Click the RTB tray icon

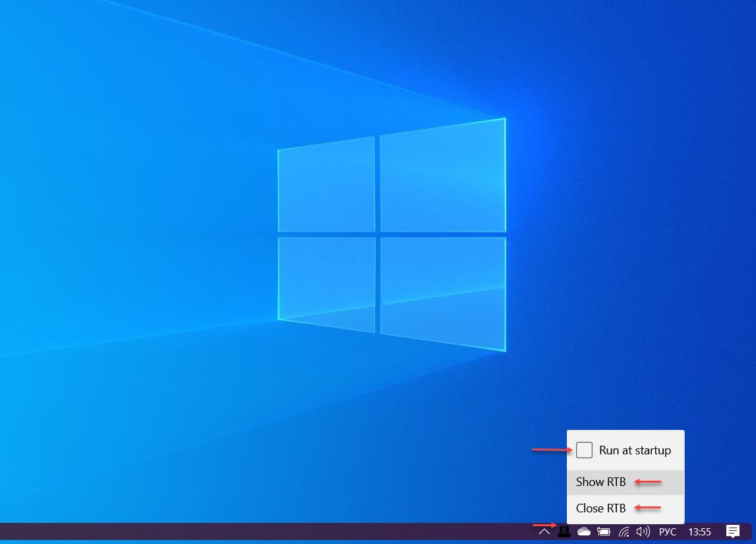(x=564, y=532)
